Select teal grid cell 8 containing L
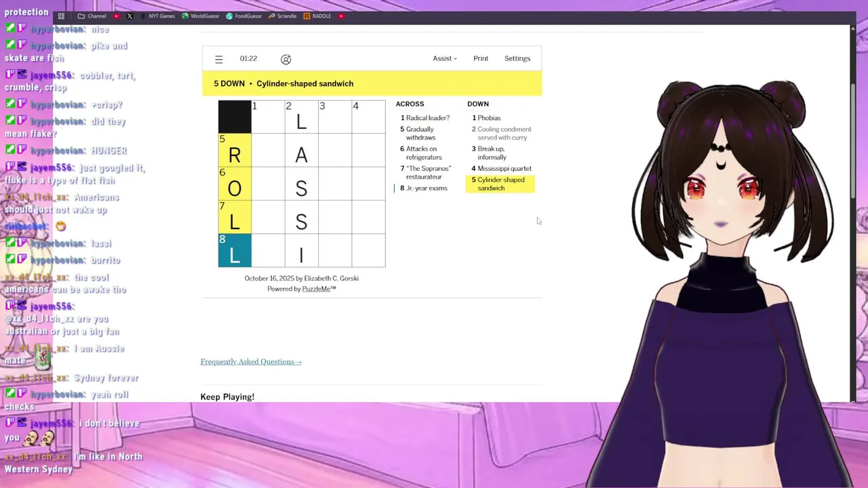Screen dimensions: 868x488 tap(235, 250)
